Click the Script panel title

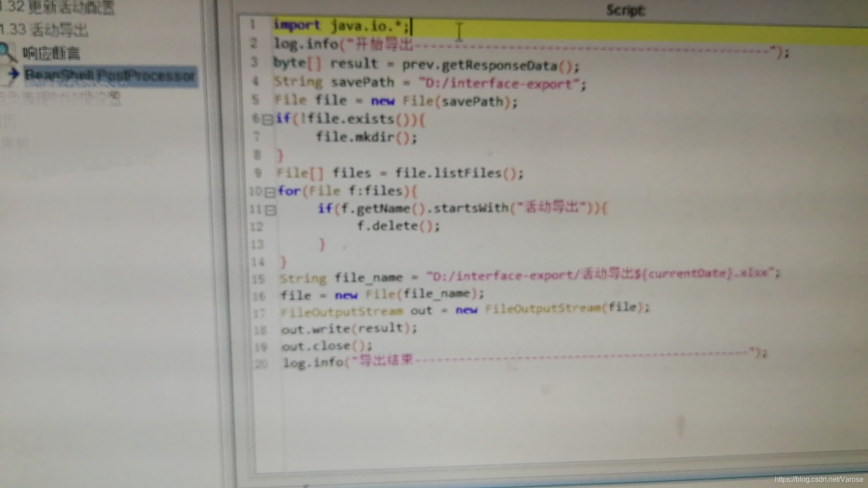click(625, 10)
